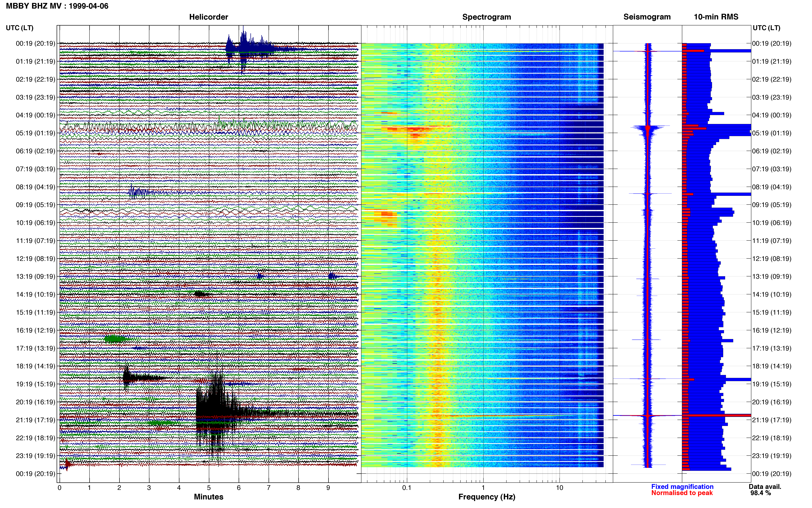Screen dimensions: 812x508
Task: Click left time label 20:19 (16:19)
Action: [36, 402]
